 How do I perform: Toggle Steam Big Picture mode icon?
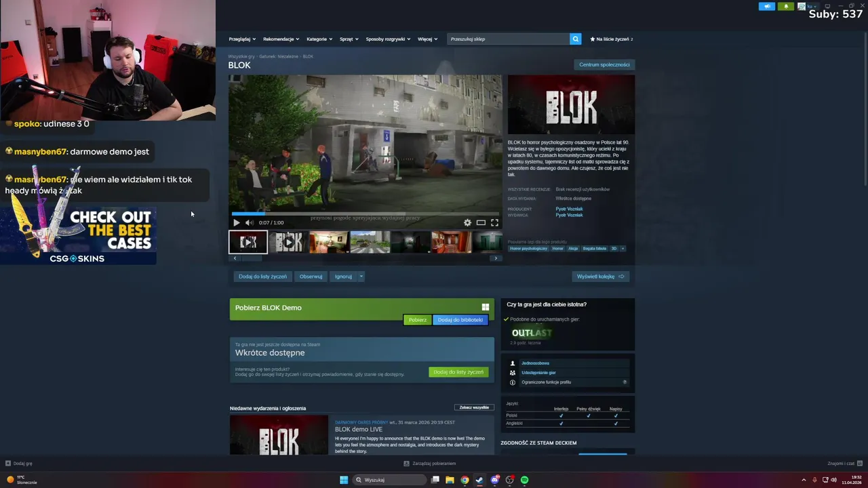(x=827, y=6)
